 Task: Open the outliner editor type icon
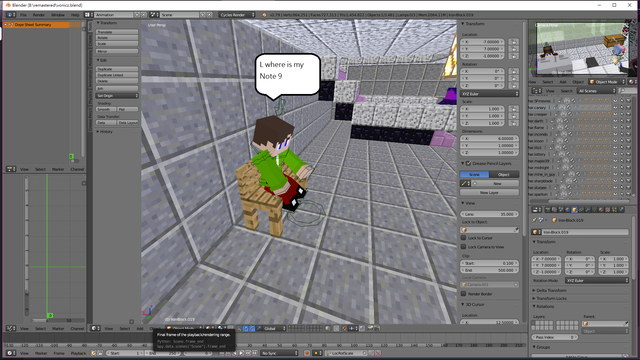(x=537, y=91)
